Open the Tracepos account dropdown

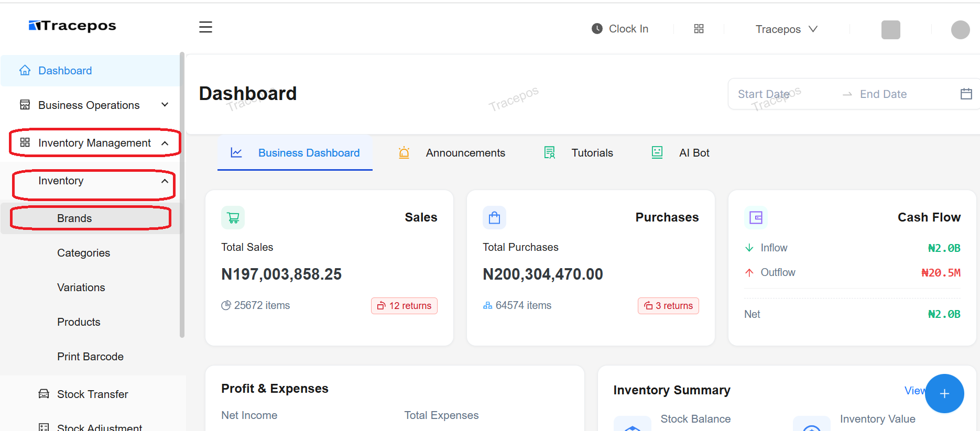click(x=786, y=29)
